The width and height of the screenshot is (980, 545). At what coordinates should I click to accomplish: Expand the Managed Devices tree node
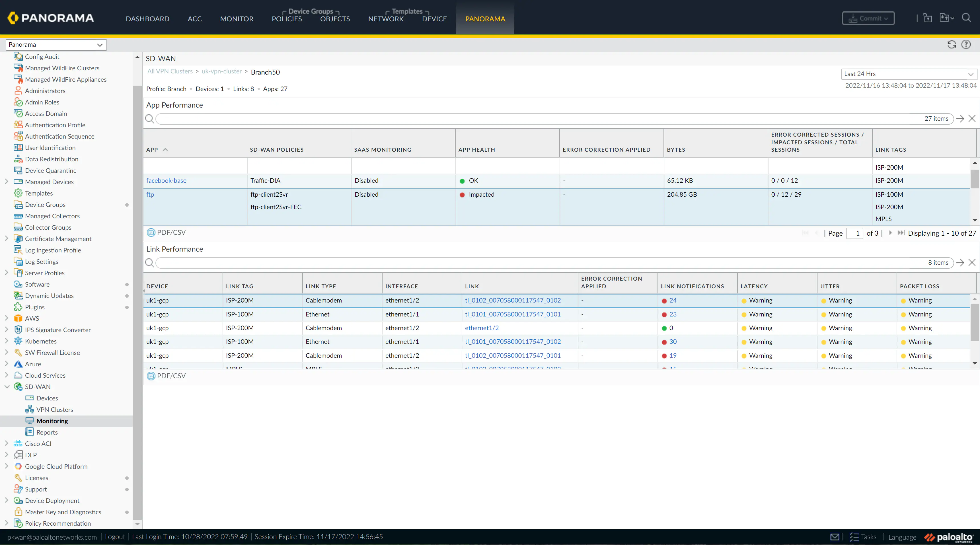[x=6, y=182]
